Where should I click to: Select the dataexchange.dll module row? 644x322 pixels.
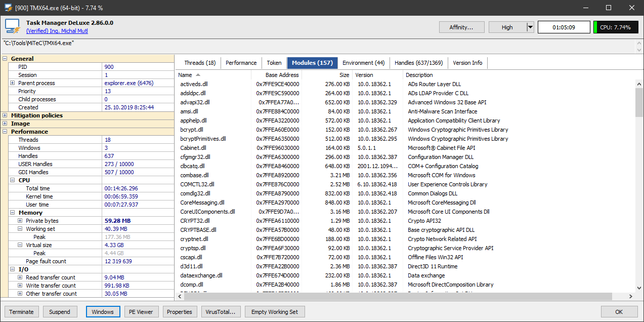pyautogui.click(x=405, y=275)
